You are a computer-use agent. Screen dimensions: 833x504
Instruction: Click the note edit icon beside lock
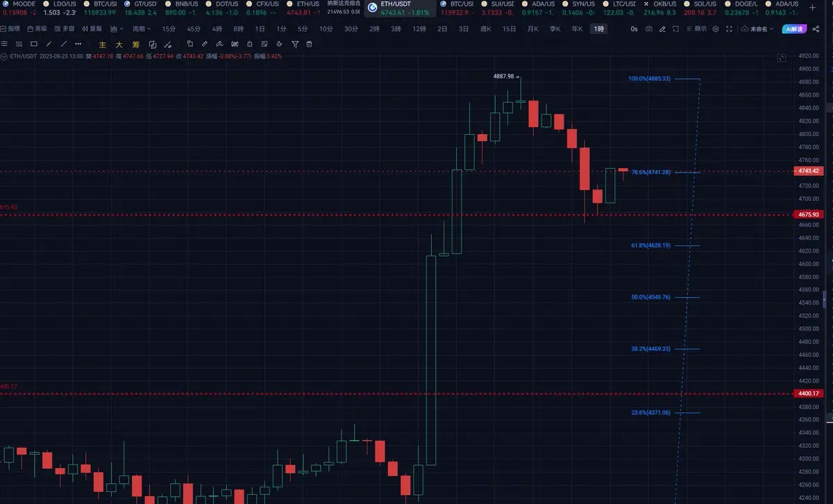point(264,44)
